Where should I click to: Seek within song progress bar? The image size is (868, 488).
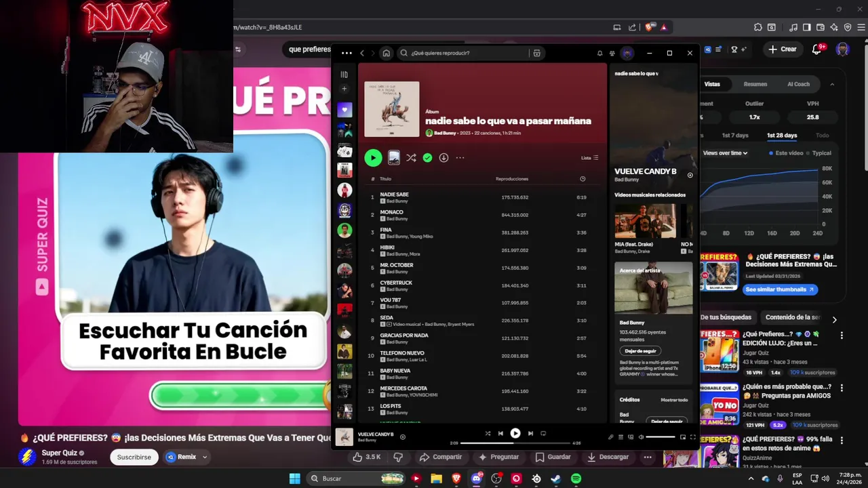pos(515,443)
